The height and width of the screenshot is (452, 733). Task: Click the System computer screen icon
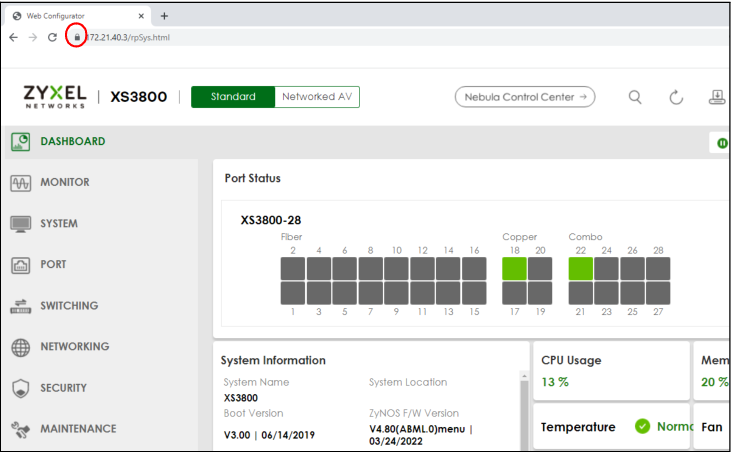tap(21, 224)
